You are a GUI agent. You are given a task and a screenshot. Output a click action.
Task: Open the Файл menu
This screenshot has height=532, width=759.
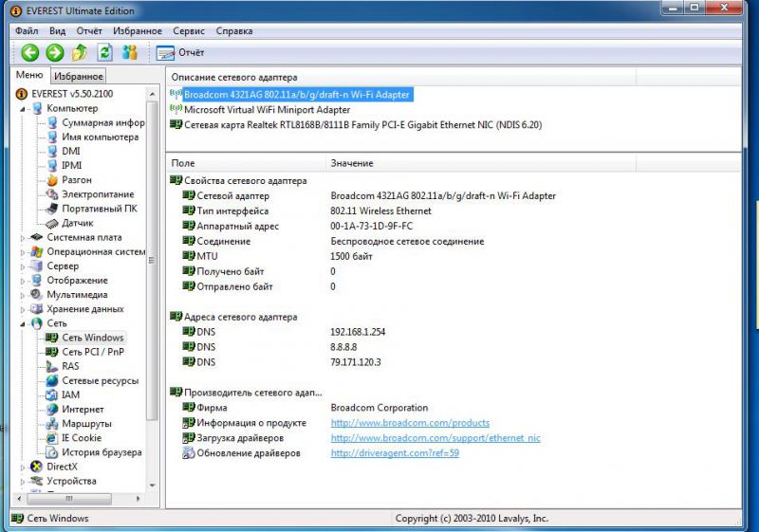tap(27, 31)
